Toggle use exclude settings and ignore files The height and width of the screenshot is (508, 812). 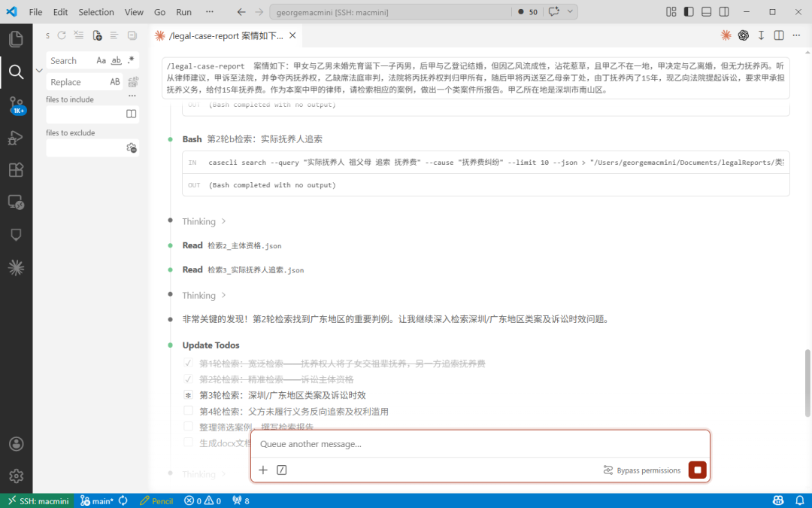(132, 148)
